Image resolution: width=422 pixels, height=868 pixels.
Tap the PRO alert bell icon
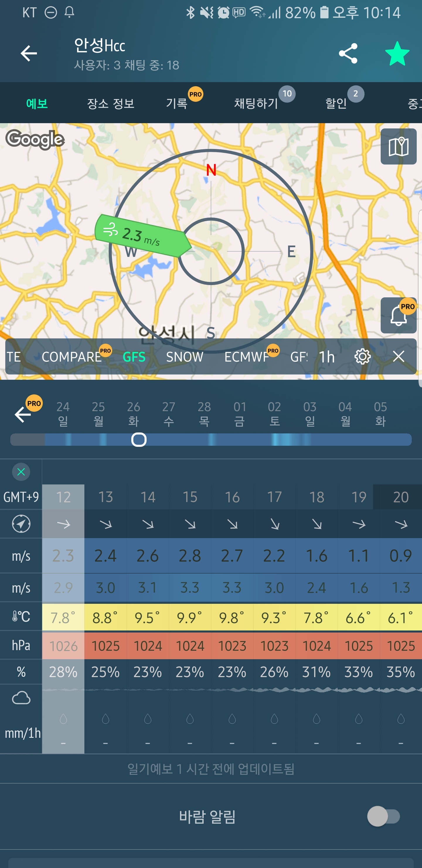[x=399, y=316]
